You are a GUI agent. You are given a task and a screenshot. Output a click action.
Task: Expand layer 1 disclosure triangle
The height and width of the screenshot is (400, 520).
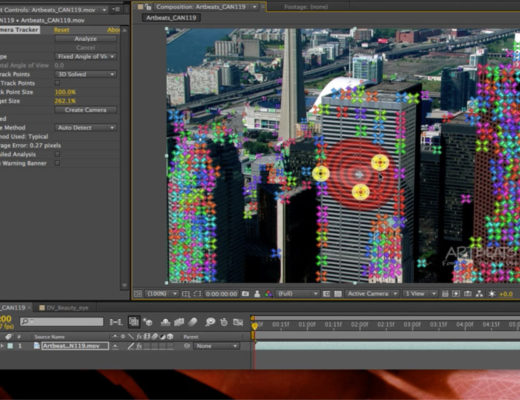(x=2, y=346)
